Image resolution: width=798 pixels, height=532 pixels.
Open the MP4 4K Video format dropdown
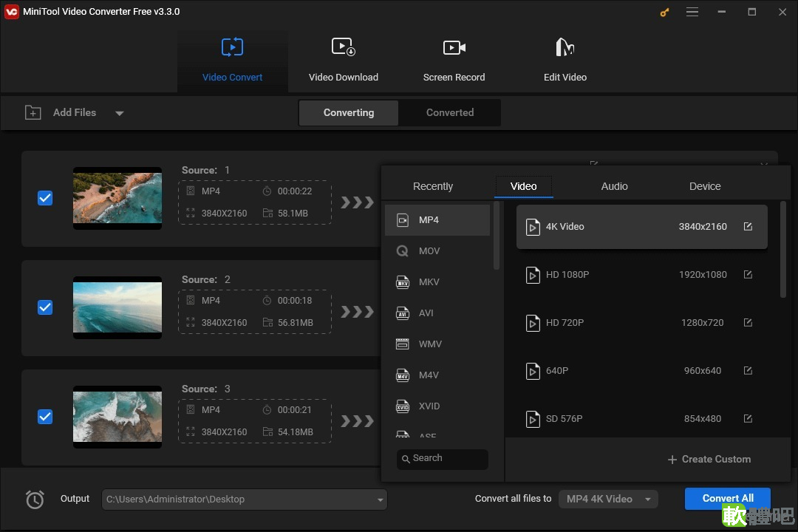(608, 499)
